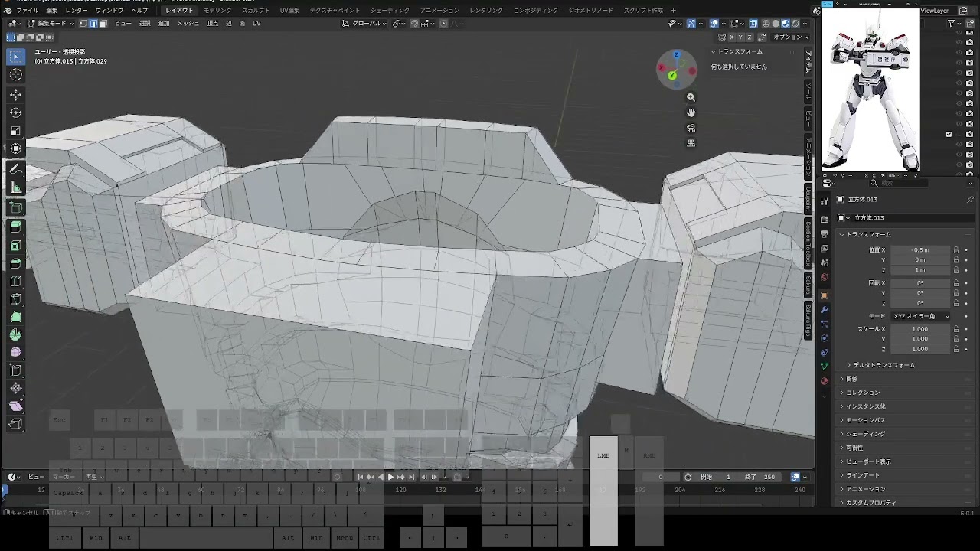The image size is (980, 551).
Task: Toggle Z axis mirror
Action: (x=750, y=37)
